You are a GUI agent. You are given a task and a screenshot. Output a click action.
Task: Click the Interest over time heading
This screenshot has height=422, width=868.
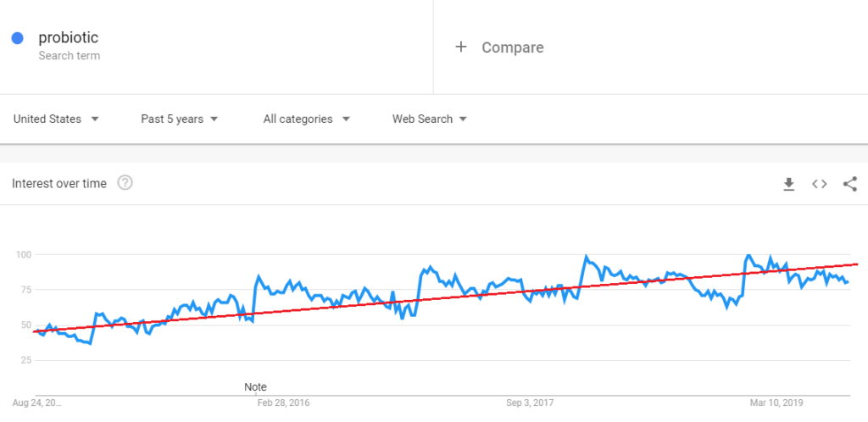pyautogui.click(x=59, y=184)
